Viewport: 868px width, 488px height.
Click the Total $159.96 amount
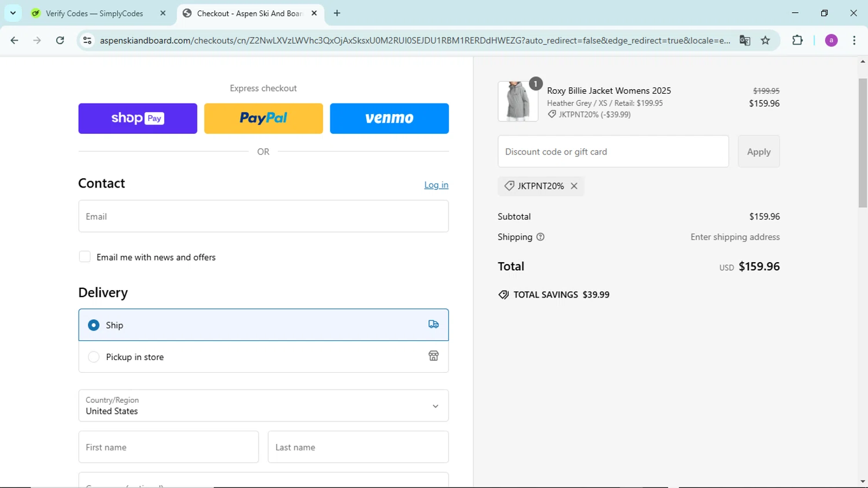[759, 267]
